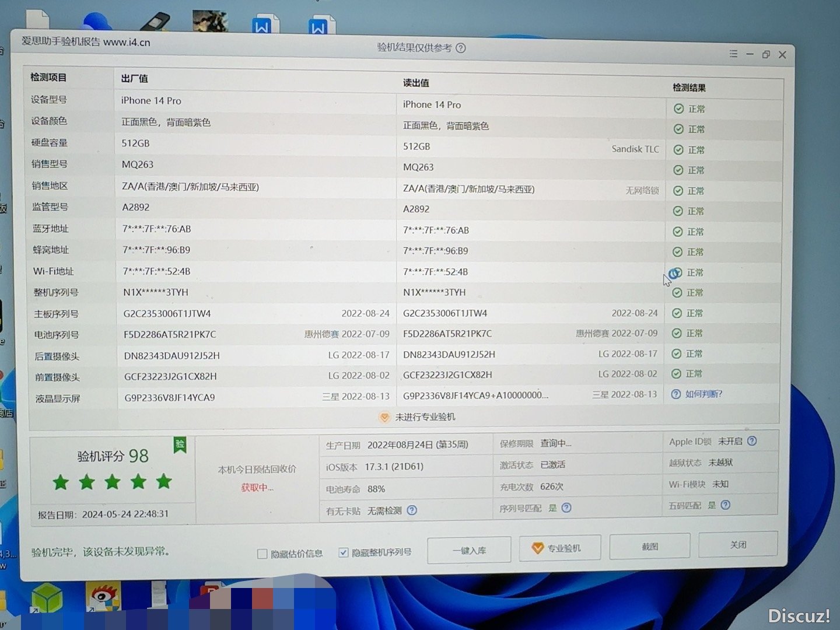Click the help icon beside 五码匹配 是
The width and height of the screenshot is (840, 630).
click(726, 505)
